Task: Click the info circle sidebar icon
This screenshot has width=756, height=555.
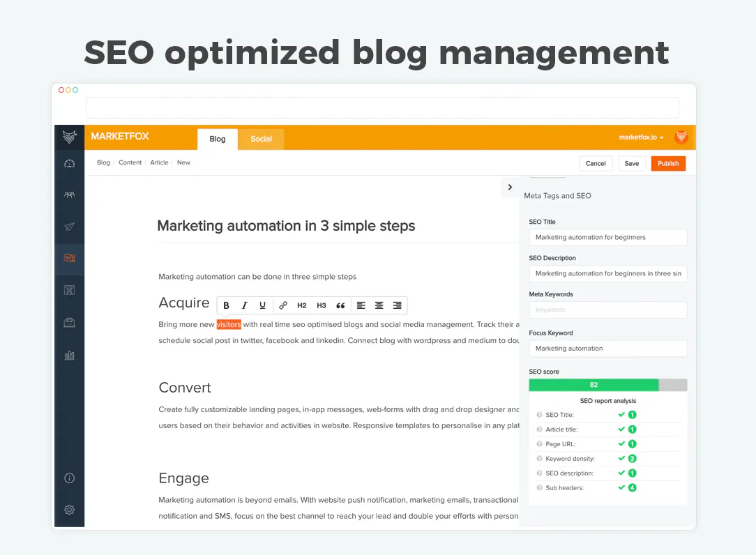Action: click(70, 478)
